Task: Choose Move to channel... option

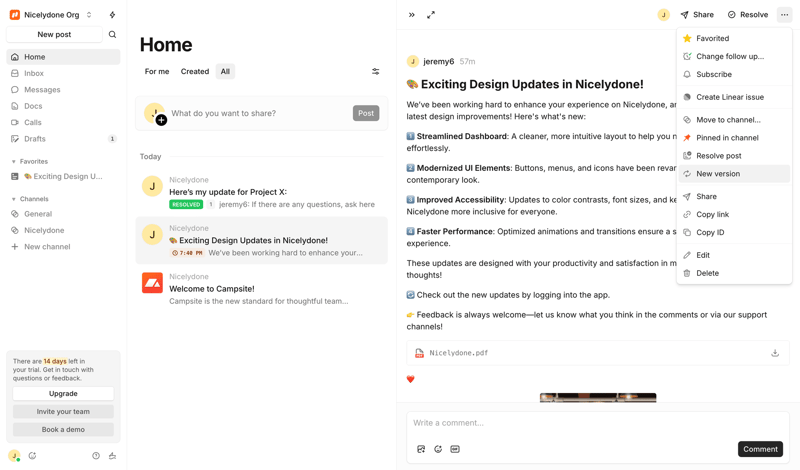Action: tap(734, 120)
